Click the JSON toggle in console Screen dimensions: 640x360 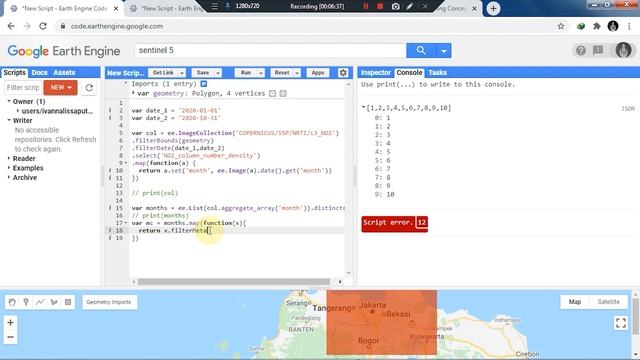pos(628,109)
